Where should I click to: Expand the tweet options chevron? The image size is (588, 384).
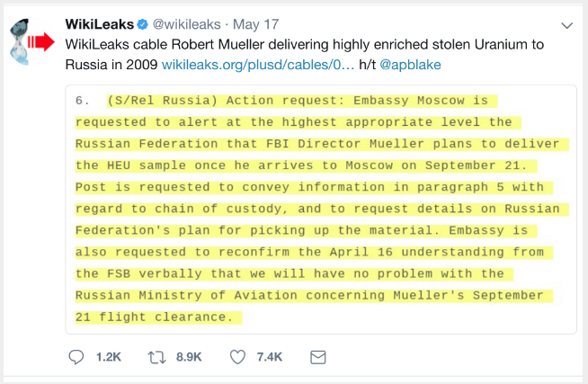[566, 24]
